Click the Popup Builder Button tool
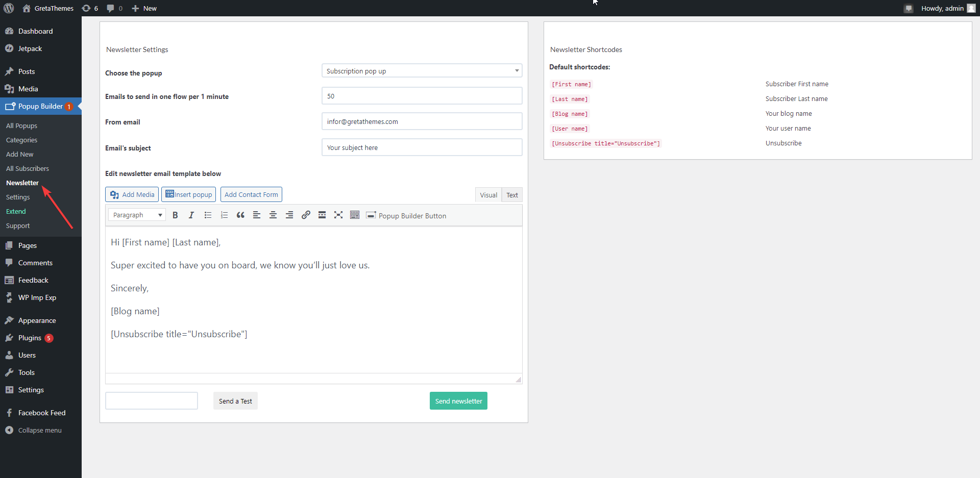The image size is (980, 478). coord(406,216)
